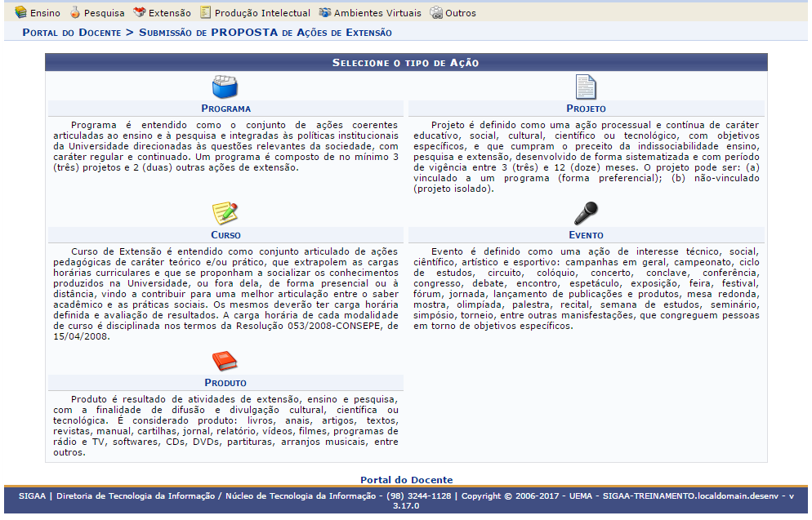
Task: Go to Portal do Docente breadcrumb link
Action: tap(71, 33)
